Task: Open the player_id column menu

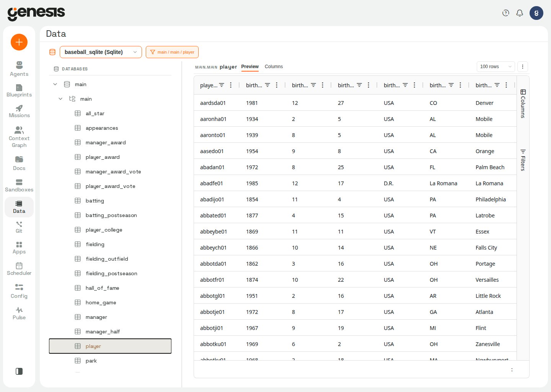Action: click(231, 85)
